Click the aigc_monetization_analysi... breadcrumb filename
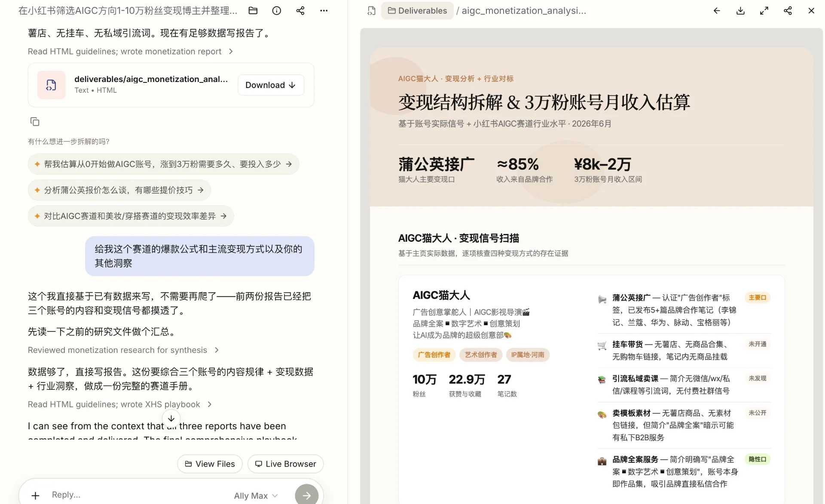 tap(523, 11)
